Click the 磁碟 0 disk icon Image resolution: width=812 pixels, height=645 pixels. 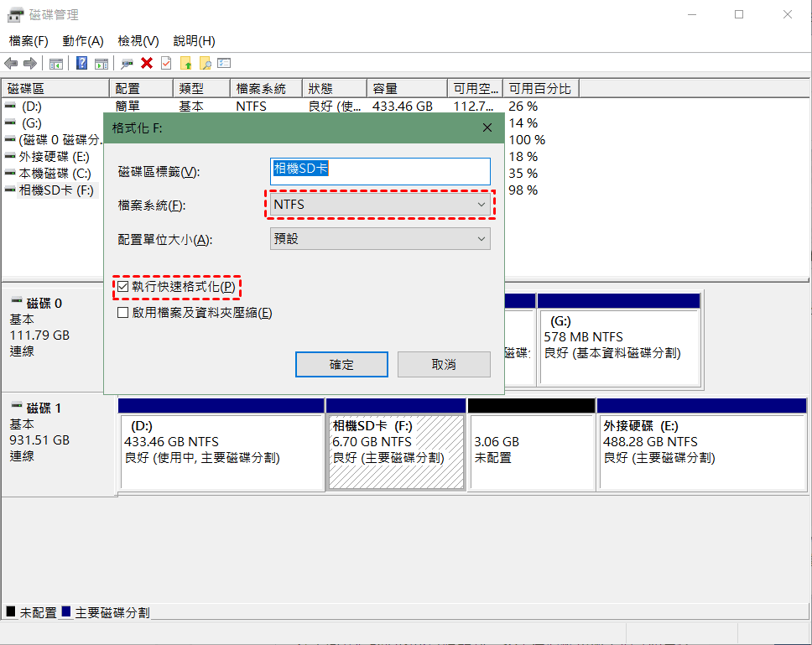17,300
